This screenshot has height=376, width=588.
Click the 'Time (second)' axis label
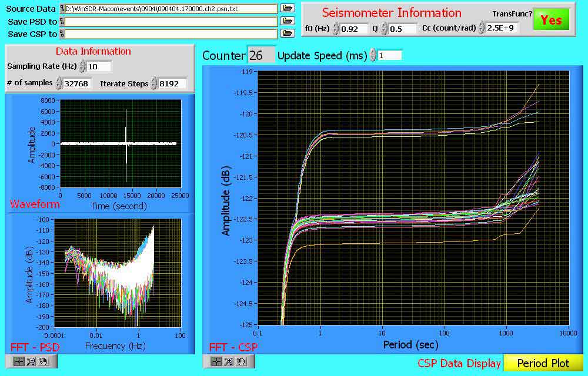(119, 206)
